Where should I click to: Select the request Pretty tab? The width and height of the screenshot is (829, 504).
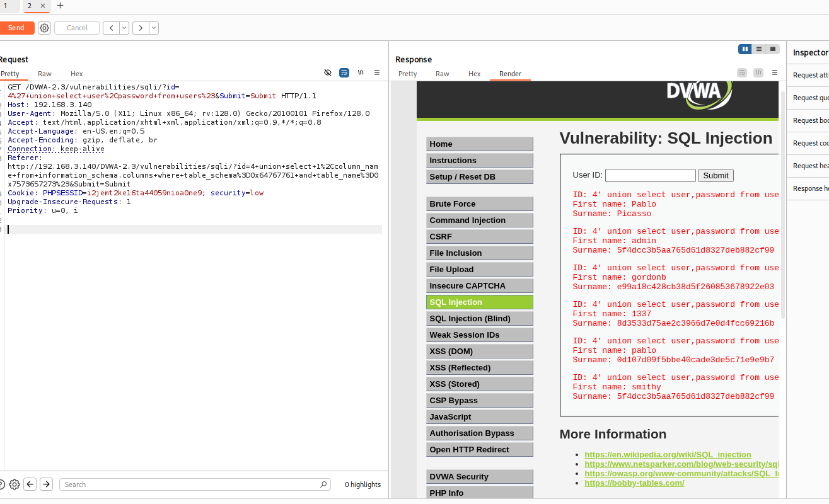tap(10, 74)
